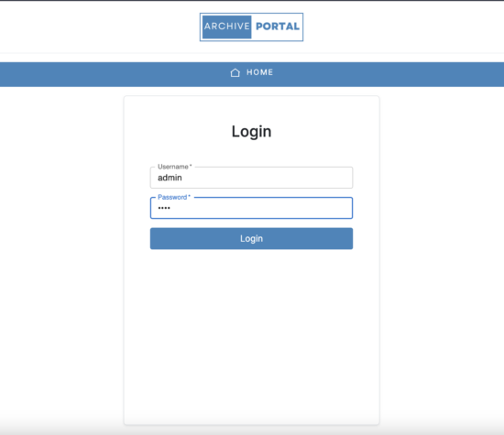Click the Password field label
This screenshot has height=435, width=504.
tap(172, 197)
